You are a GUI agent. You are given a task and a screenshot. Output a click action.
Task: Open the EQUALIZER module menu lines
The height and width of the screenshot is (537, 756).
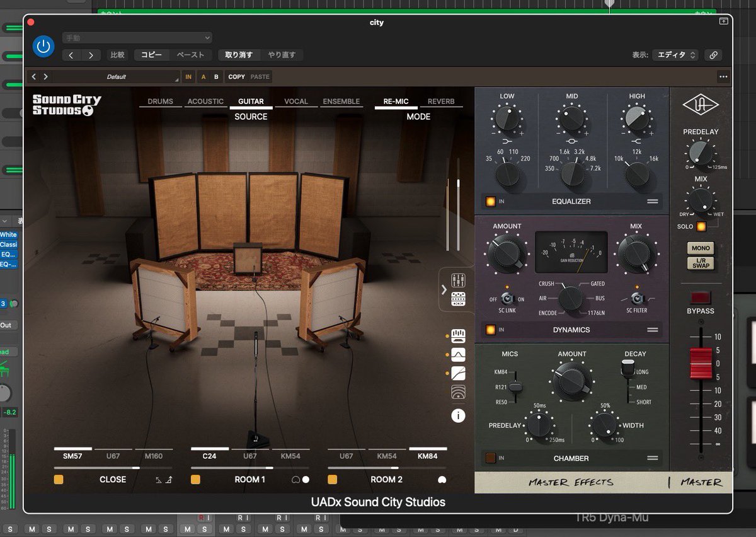coord(653,202)
